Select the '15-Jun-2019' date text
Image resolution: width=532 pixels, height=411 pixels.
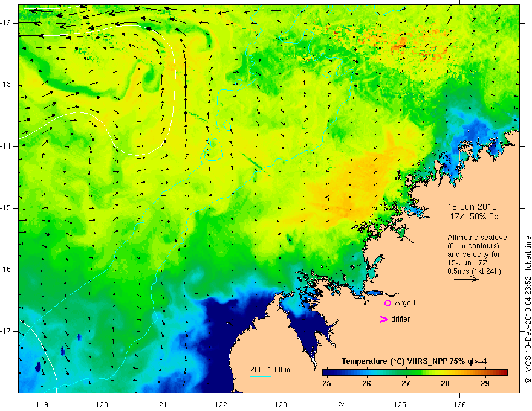(x=472, y=207)
